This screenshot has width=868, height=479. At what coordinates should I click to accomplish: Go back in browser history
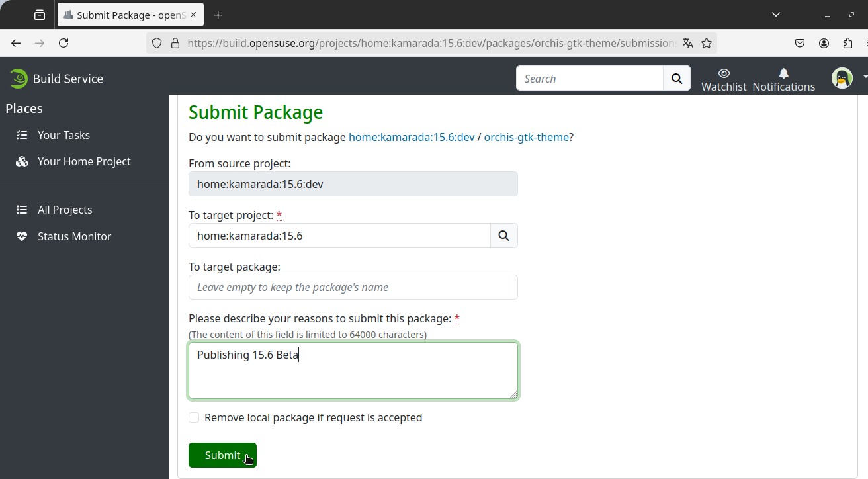pyautogui.click(x=16, y=43)
